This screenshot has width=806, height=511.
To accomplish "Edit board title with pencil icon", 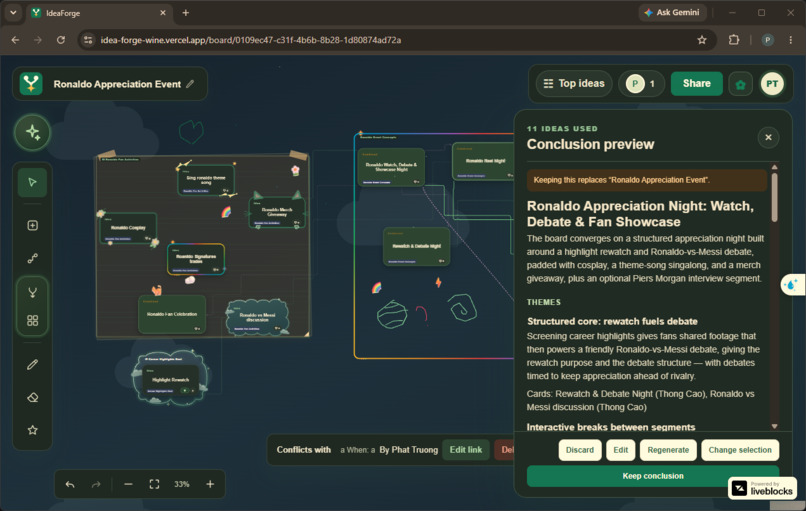I will (x=190, y=84).
